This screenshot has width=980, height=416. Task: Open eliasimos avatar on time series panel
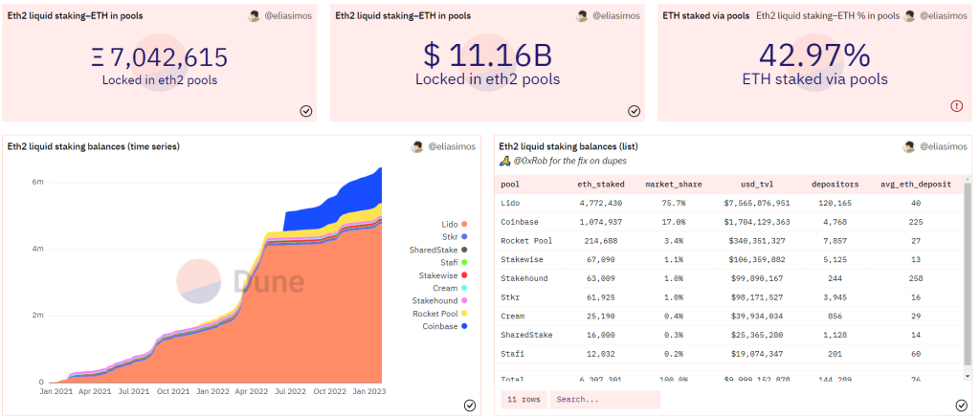417,146
